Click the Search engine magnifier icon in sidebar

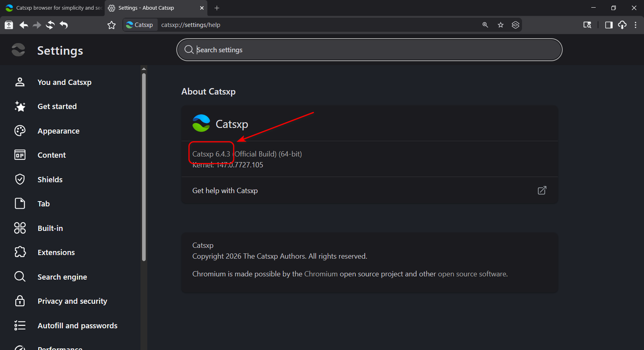click(x=20, y=277)
